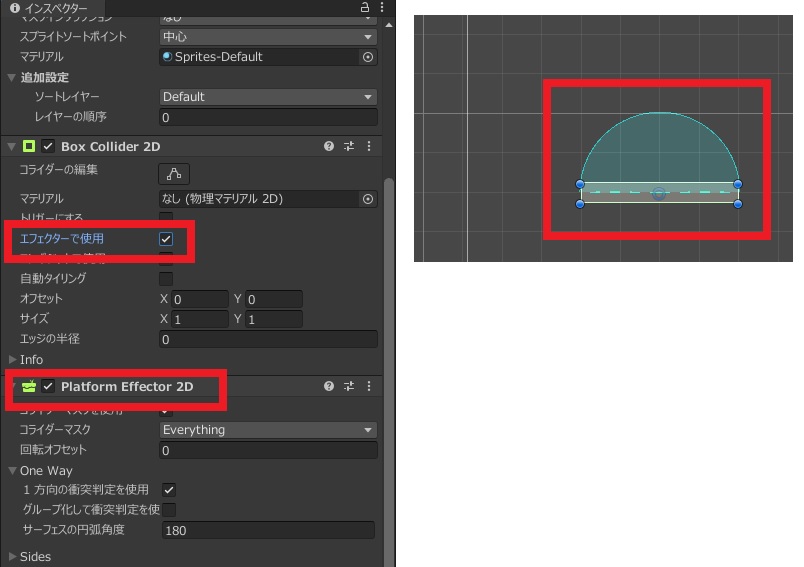
Task: Disable the Platform Effector 2D checkbox
Action: click(x=48, y=387)
